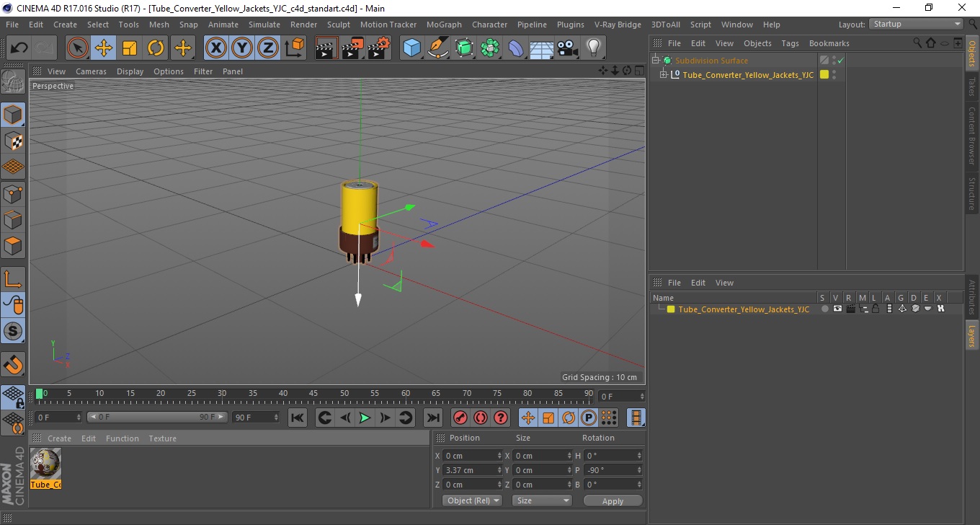Click the Apply coordinates button
The image size is (980, 525).
click(612, 501)
